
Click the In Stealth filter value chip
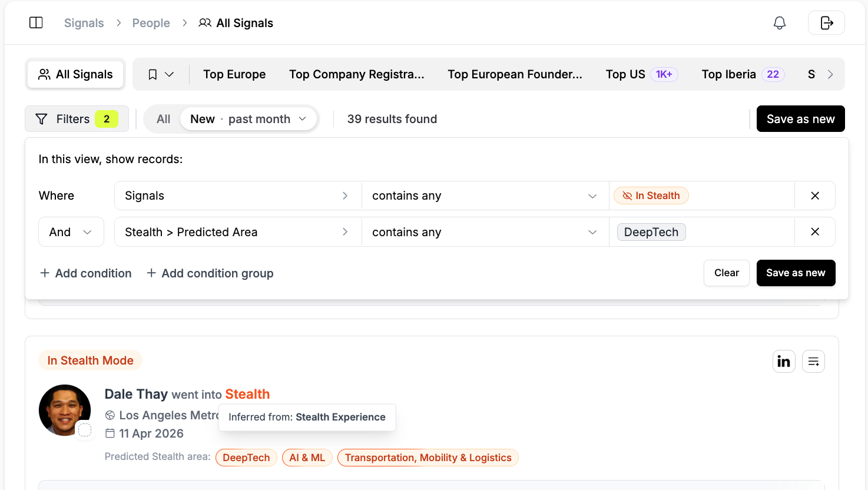pos(651,196)
